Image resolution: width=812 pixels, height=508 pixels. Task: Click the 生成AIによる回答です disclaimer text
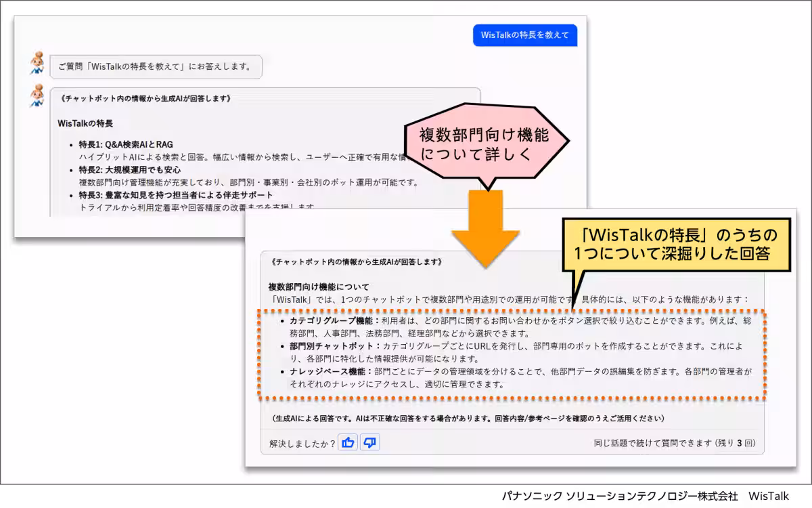pos(468,419)
